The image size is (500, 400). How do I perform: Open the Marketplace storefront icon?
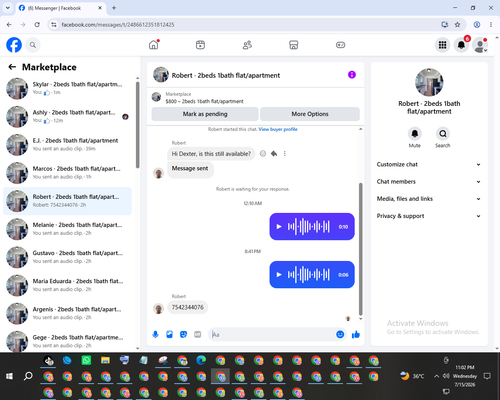pyautogui.click(x=294, y=45)
